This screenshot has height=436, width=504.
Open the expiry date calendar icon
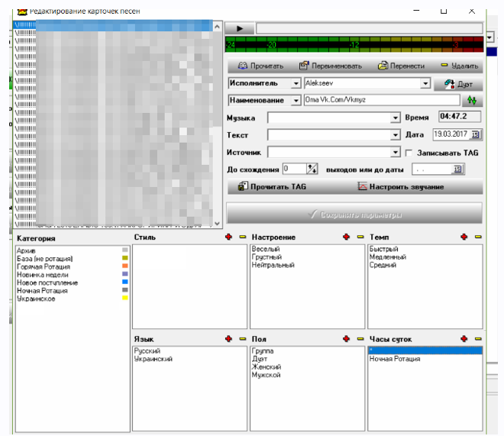point(457,169)
